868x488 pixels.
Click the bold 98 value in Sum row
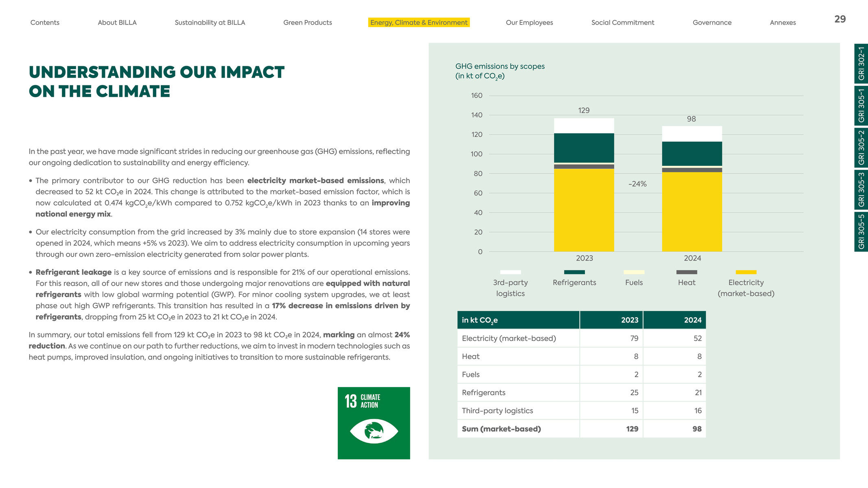coord(697,429)
